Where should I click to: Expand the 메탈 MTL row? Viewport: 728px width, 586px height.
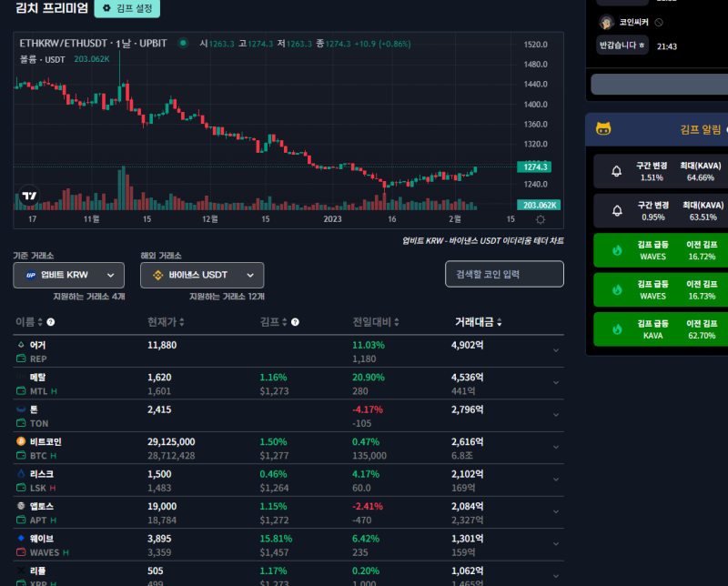pos(556,382)
